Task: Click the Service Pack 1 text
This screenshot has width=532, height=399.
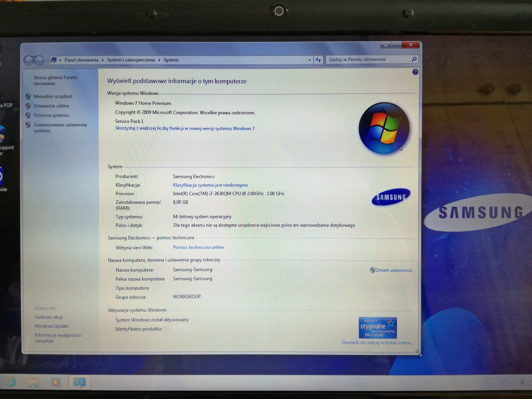Action: [129, 121]
